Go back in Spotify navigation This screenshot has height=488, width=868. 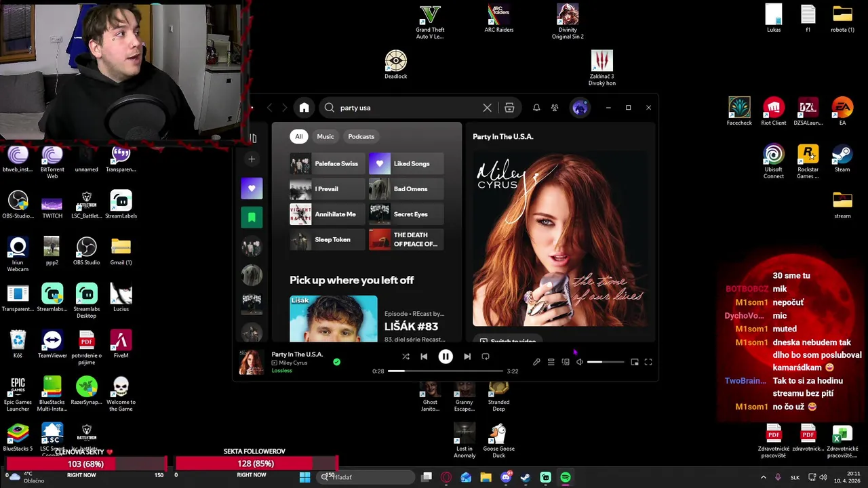269,108
